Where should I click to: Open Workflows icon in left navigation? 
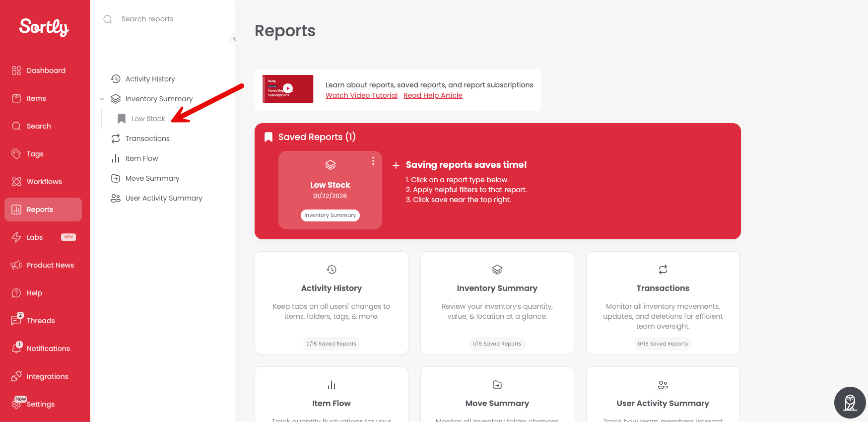pyautogui.click(x=16, y=182)
